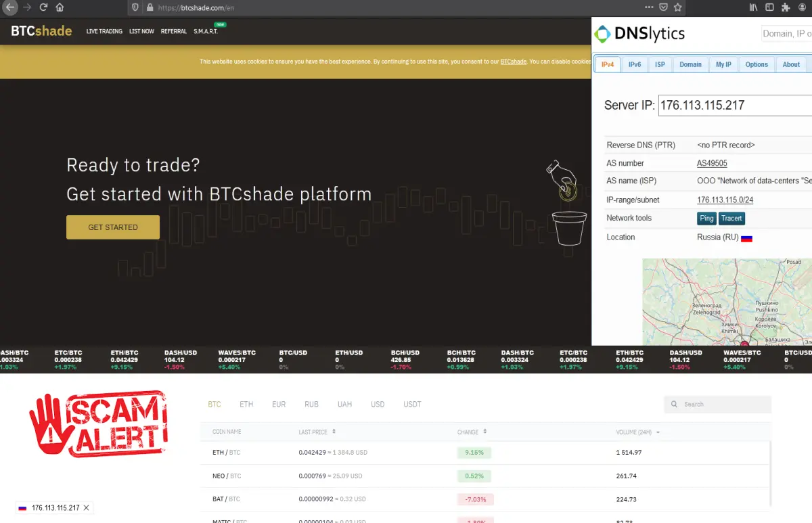Click the BCH/USD 426.85 ticker item
This screenshot has width=812, height=523.
coord(405,359)
